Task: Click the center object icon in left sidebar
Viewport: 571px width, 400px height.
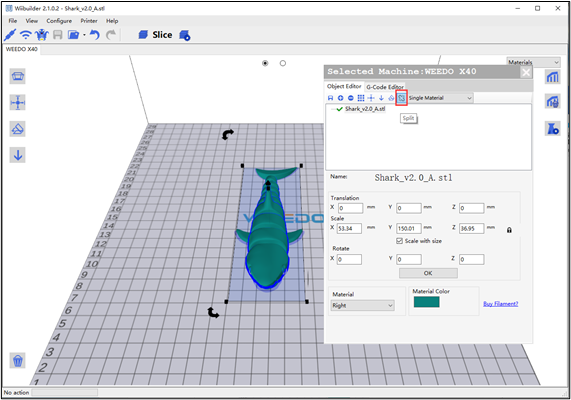Action: coord(18,102)
